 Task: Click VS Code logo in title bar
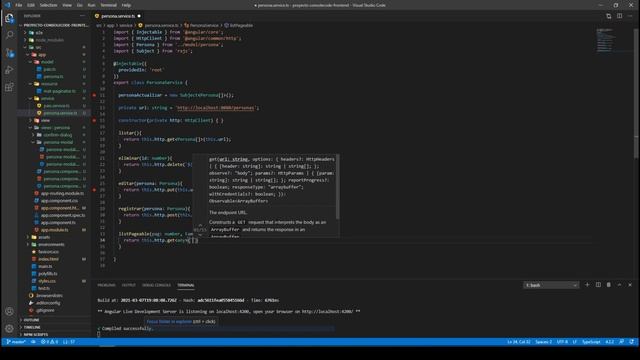tap(7, 5)
